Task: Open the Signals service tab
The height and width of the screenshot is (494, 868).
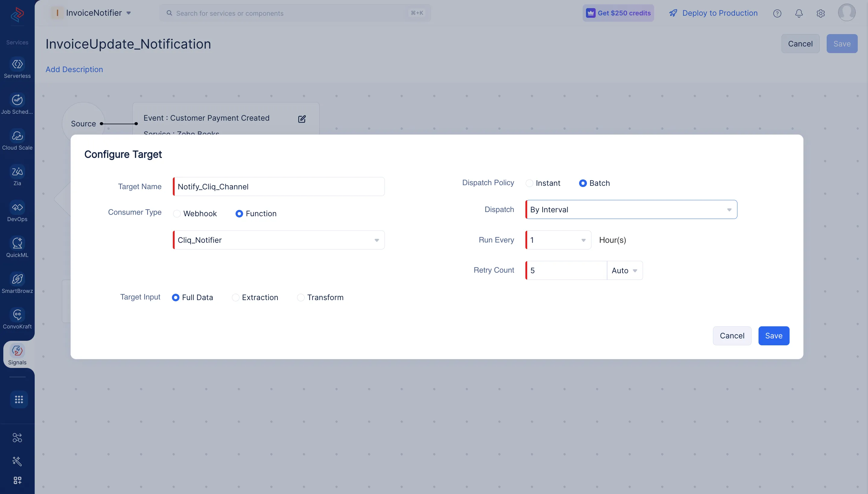Action: point(17,354)
